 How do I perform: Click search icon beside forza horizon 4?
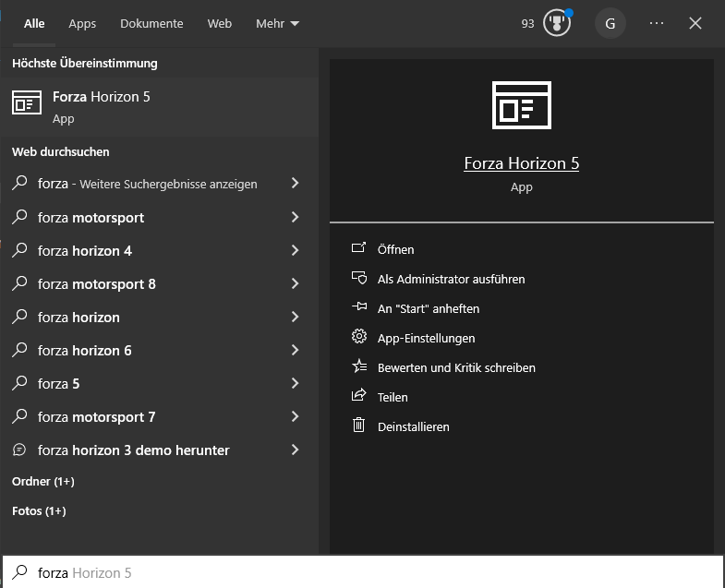tap(19, 250)
